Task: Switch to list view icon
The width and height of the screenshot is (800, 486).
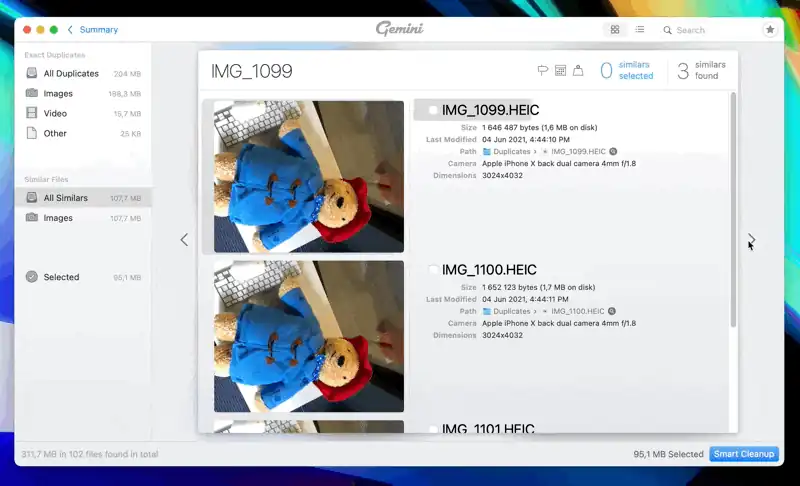Action: pos(639,30)
